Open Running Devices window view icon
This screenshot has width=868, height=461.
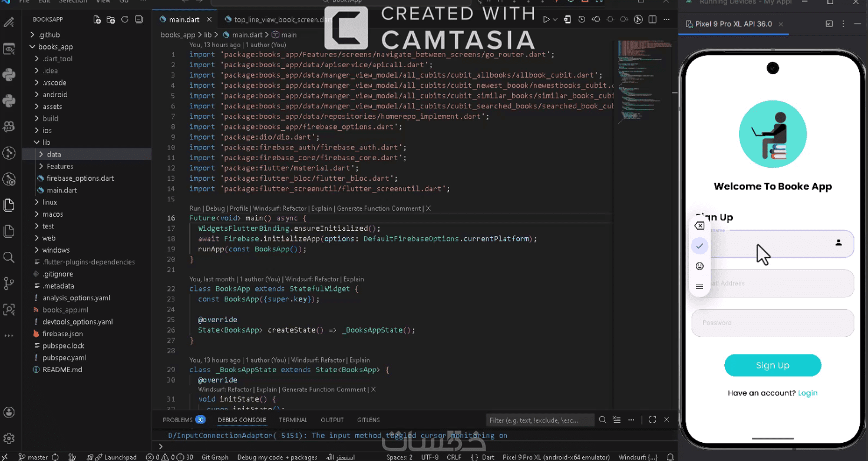pos(829,24)
